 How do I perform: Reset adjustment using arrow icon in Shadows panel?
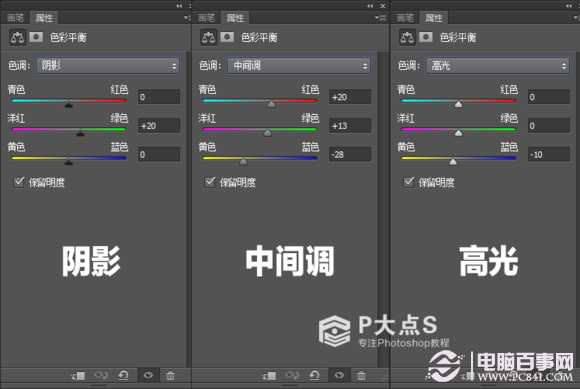pyautogui.click(x=123, y=376)
